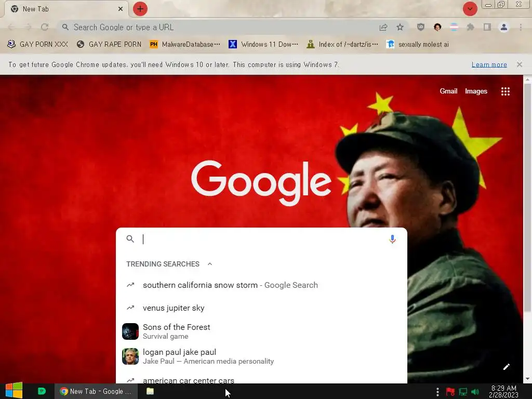Toggle the browser side panel
Screen dimensions: 532x399
tap(487, 27)
